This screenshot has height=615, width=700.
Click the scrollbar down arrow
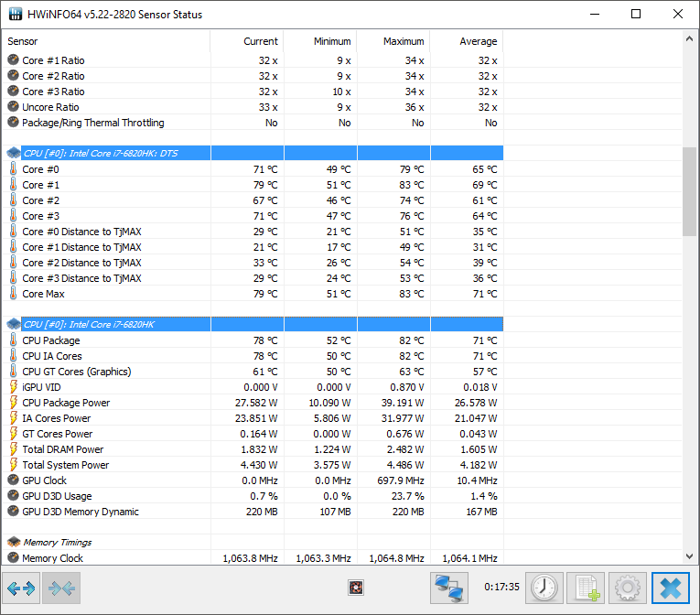pos(689,556)
